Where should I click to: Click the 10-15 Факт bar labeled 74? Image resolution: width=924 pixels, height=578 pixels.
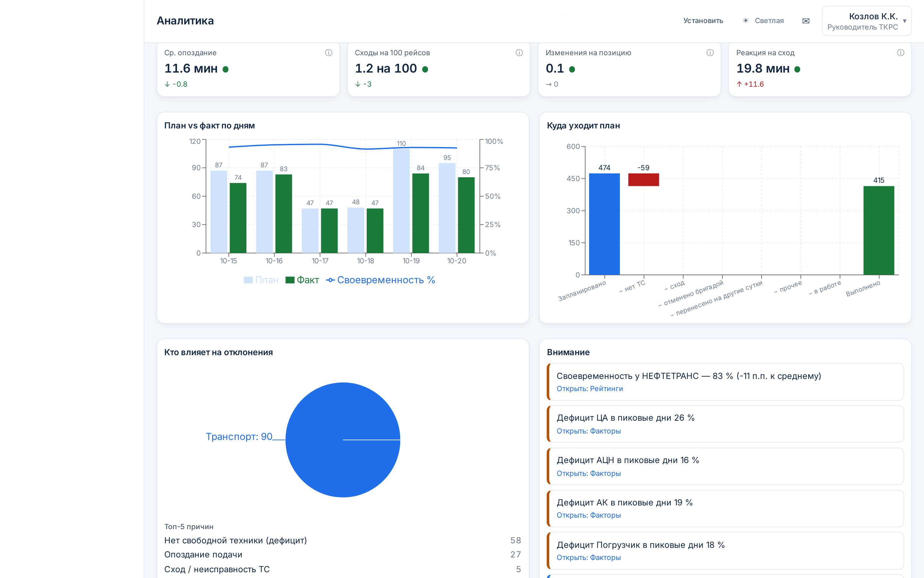(238, 218)
